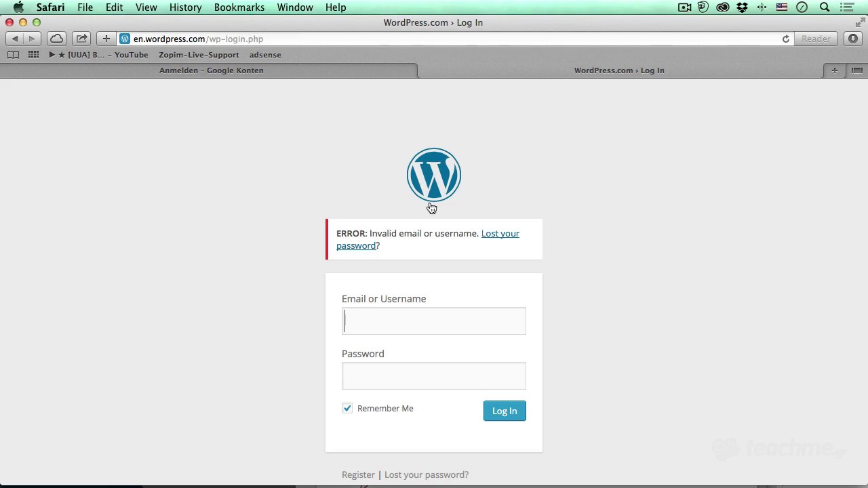Reload the page with the refresh icon
868x488 pixels.
[786, 39]
